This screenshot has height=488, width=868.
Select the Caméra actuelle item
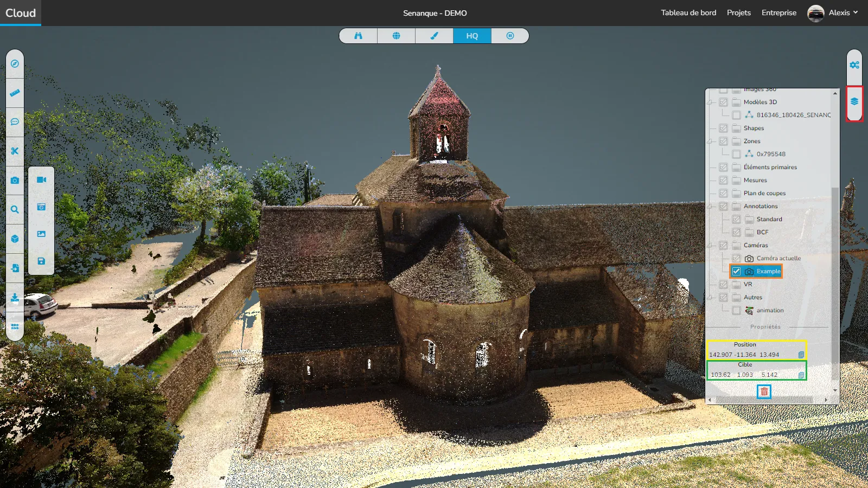[x=778, y=258]
